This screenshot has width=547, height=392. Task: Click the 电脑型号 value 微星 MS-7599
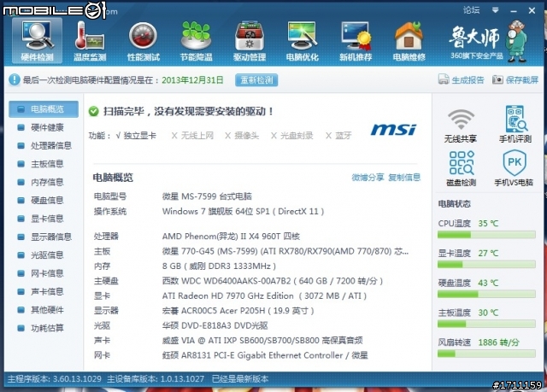click(207, 196)
